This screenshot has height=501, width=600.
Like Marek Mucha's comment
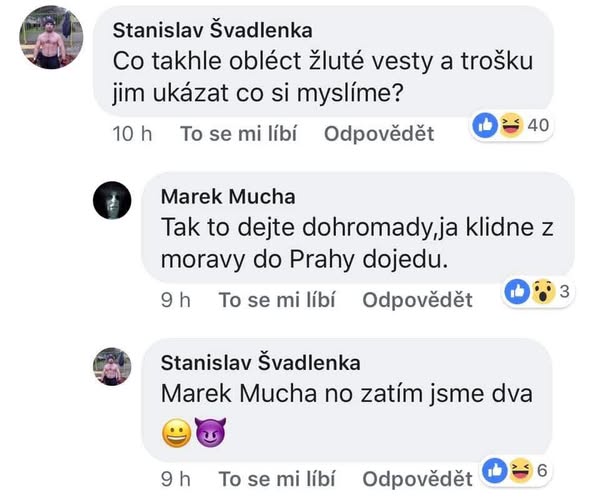click(277, 300)
